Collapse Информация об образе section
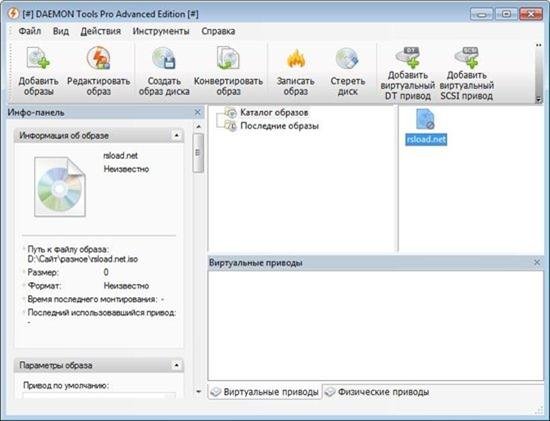This screenshot has width=550, height=421. click(x=176, y=135)
